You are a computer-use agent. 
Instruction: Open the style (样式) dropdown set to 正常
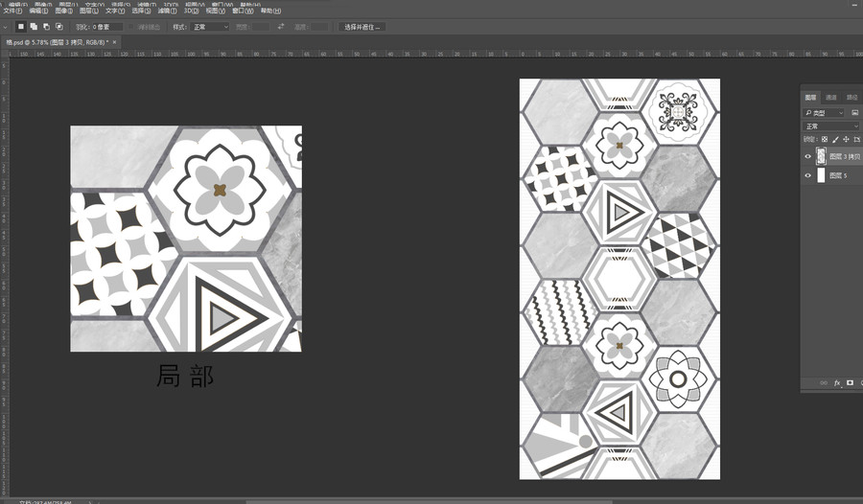[x=210, y=27]
